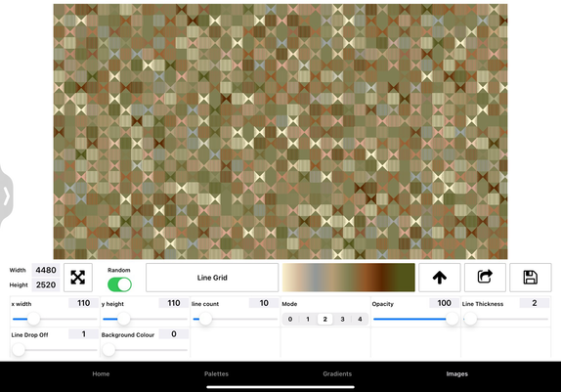
Task: Click the line count value field 10
Action: [x=264, y=303]
